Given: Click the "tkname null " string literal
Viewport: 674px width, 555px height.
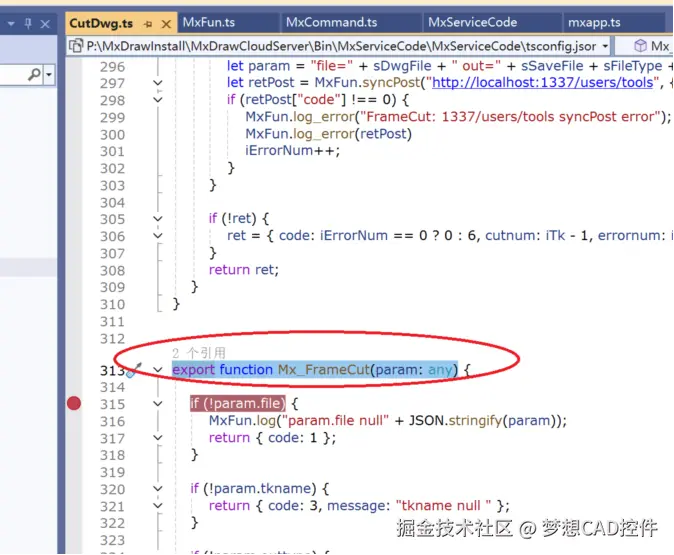Looking at the screenshot, I should click(443, 506).
